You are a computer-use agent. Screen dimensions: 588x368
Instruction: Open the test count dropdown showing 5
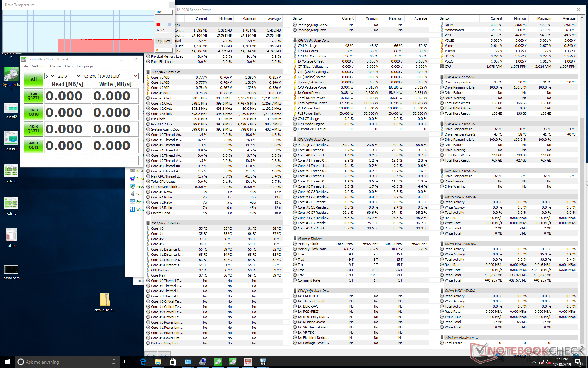tap(50, 76)
